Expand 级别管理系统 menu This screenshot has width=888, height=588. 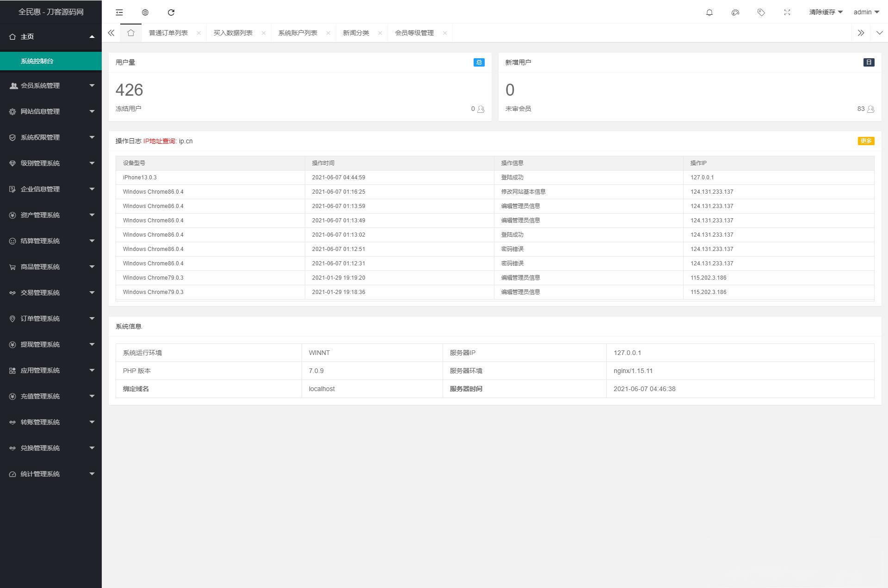[x=51, y=163]
